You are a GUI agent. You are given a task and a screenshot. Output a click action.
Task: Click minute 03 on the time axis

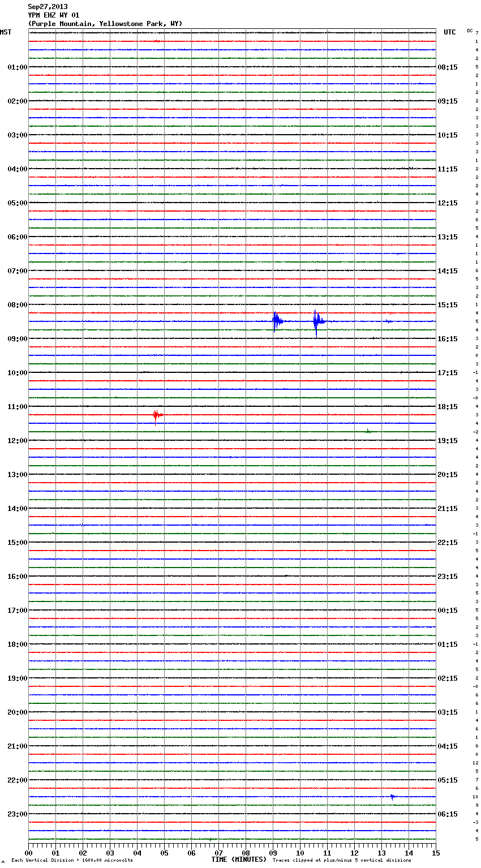(110, 853)
